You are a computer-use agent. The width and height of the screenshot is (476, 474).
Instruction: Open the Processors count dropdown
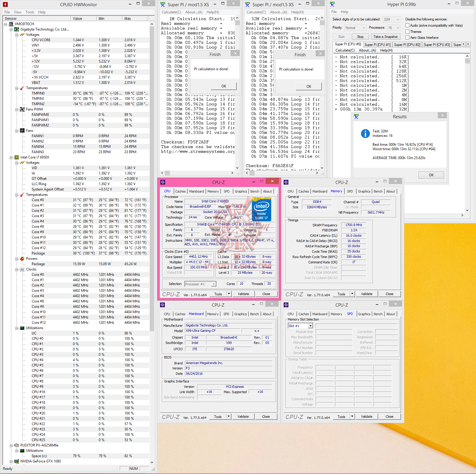coord(394,28)
